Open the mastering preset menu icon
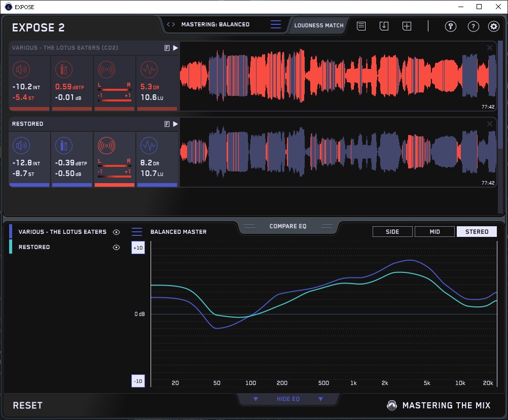Image resolution: width=508 pixels, height=420 pixels. point(276,24)
